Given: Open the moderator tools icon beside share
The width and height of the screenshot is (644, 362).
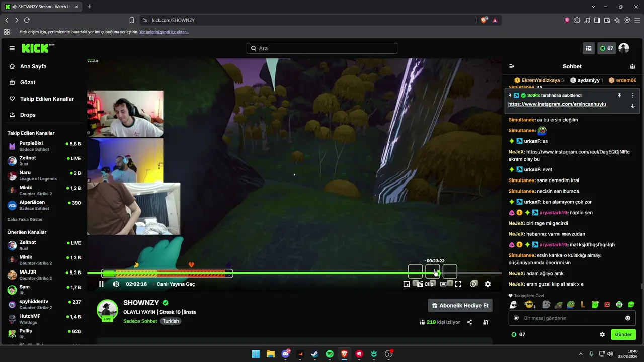Looking at the screenshot, I should 486,322.
